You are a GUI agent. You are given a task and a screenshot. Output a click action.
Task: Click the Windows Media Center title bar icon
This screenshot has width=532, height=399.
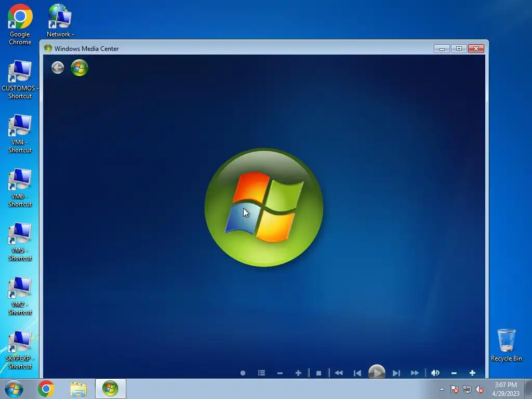[48, 48]
